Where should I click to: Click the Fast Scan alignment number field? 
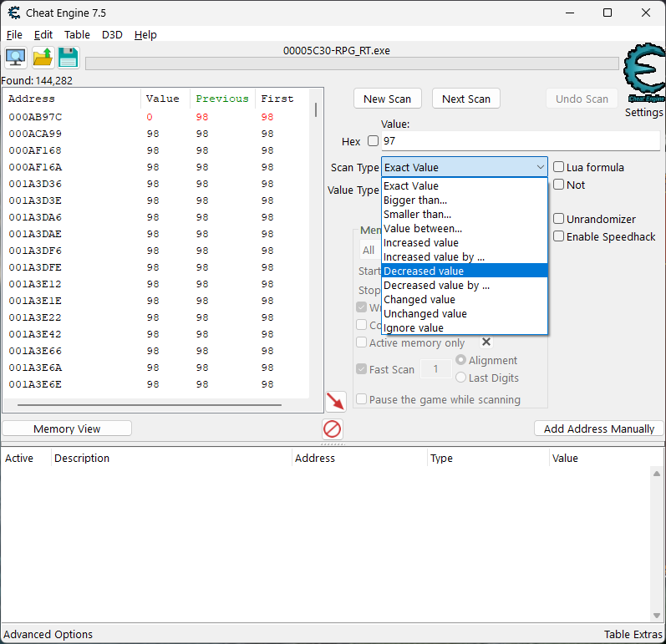coord(436,369)
